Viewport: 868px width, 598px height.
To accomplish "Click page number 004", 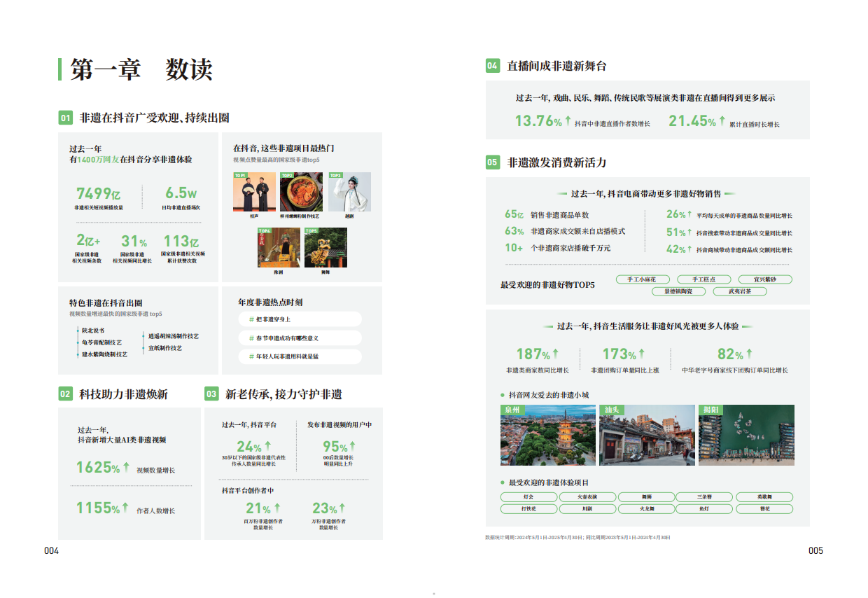I will tap(52, 551).
